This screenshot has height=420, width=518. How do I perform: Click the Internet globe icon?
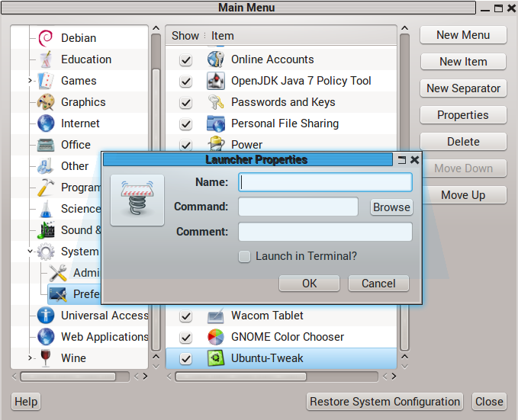click(46, 123)
